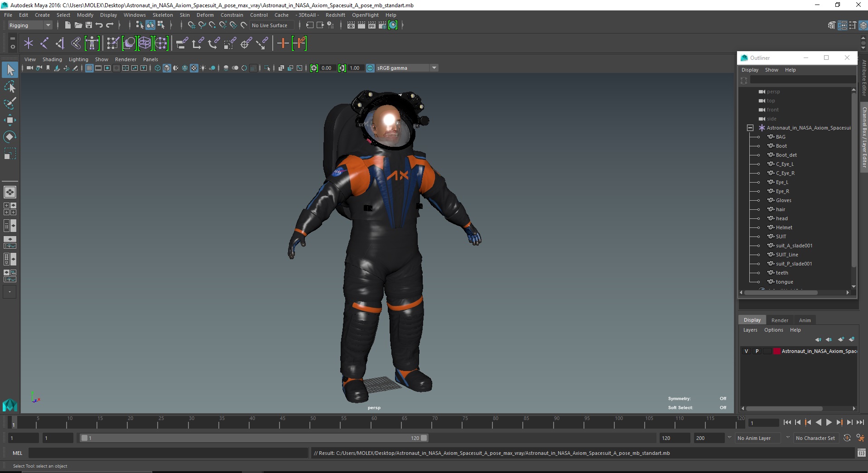Select the Create Joints shelf tool
The height and width of the screenshot is (473, 868).
44,43
